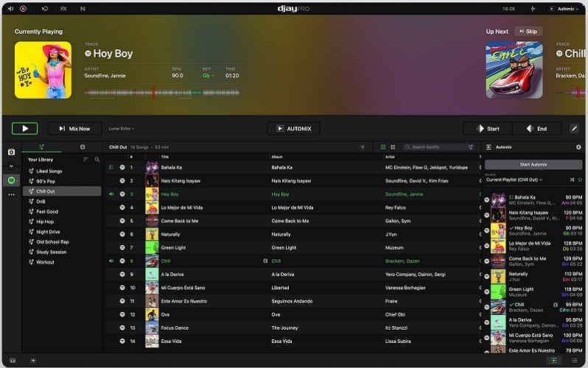
Task: Open the Lunar Echo transition dropdown
Action: coord(122,129)
